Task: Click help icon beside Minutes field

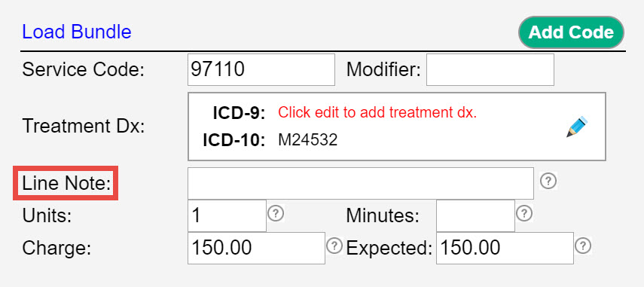Action: pyautogui.click(x=524, y=213)
